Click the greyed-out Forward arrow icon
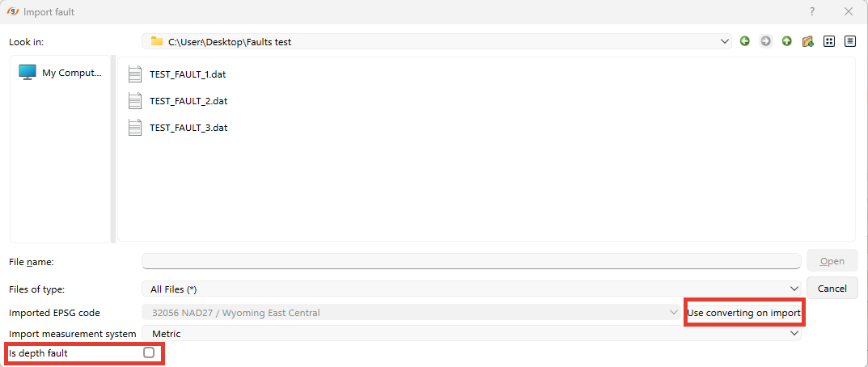The width and height of the screenshot is (868, 367). tap(766, 41)
